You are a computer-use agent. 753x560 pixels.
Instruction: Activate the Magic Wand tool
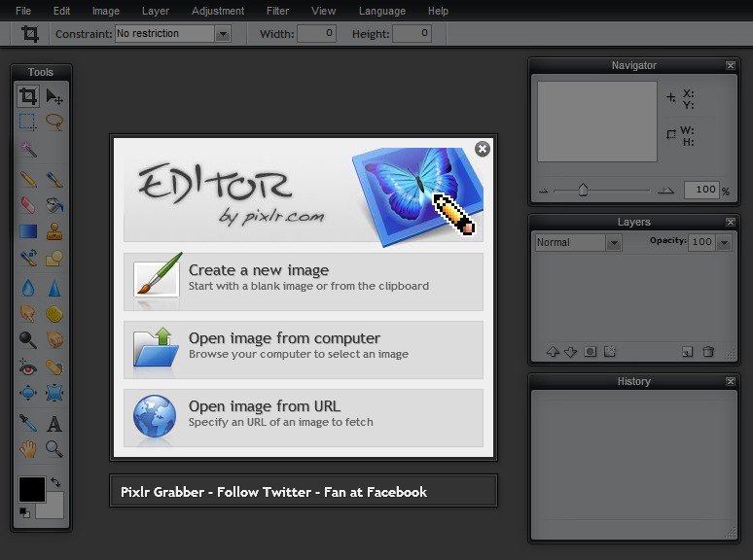click(28, 149)
